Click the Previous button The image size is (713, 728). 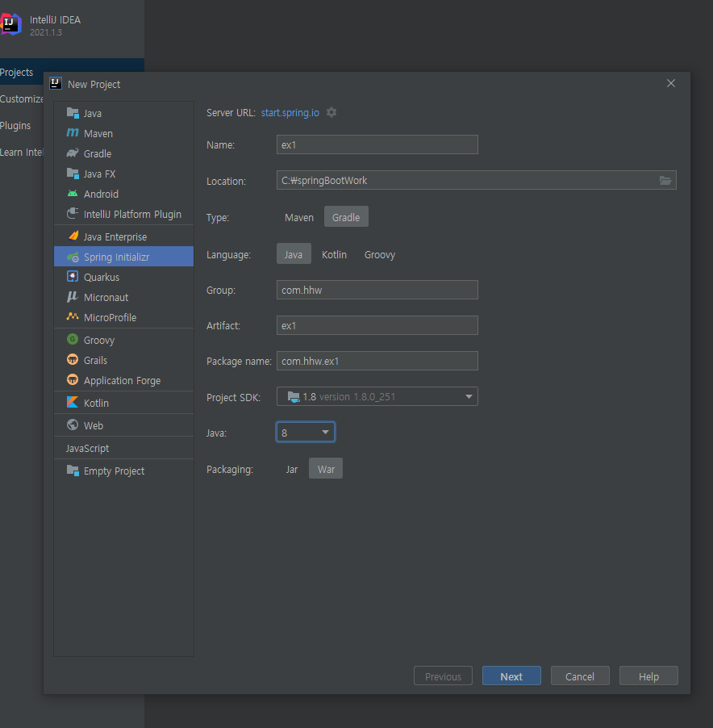coord(443,676)
